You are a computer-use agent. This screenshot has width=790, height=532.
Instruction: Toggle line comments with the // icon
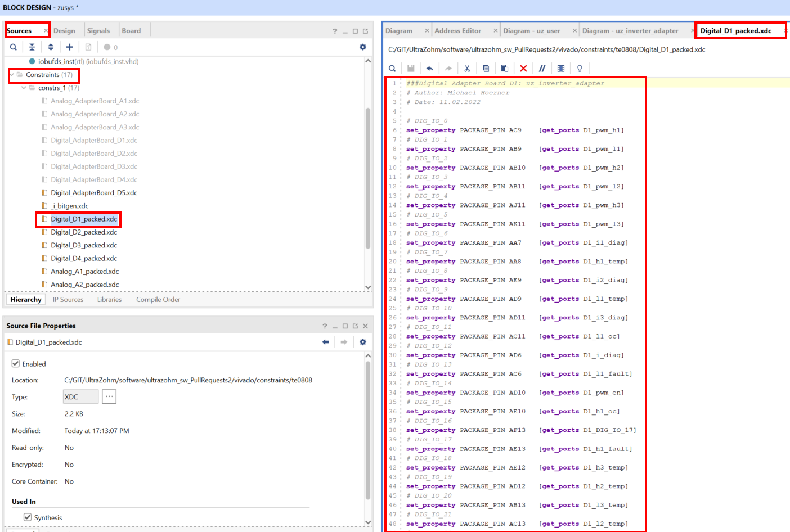pos(542,69)
